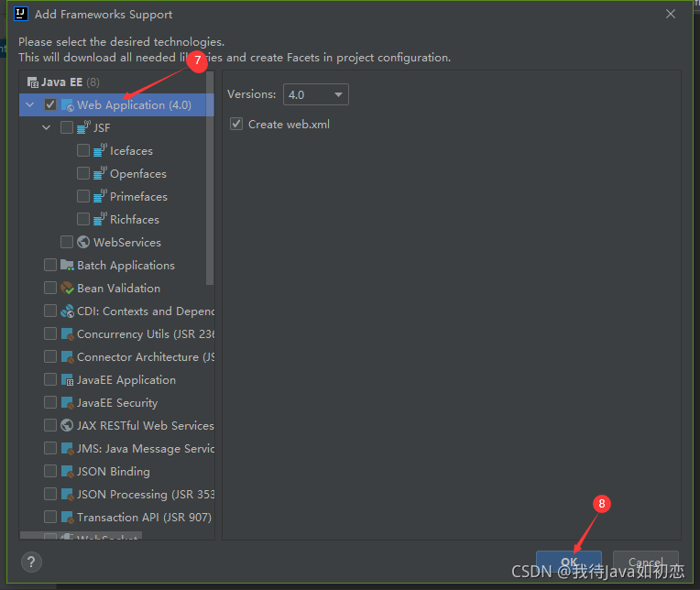This screenshot has width=700, height=590.
Task: Open help with the question mark button
Action: coord(31,562)
